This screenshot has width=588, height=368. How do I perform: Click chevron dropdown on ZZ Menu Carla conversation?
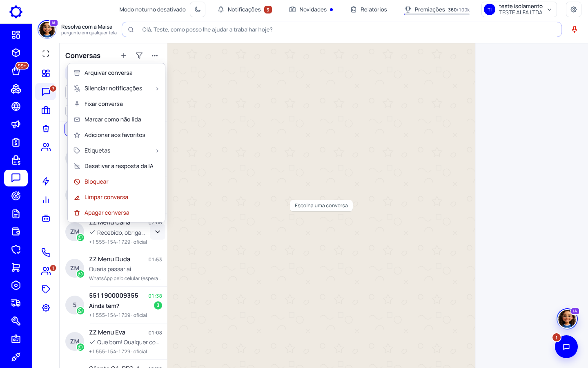158,232
